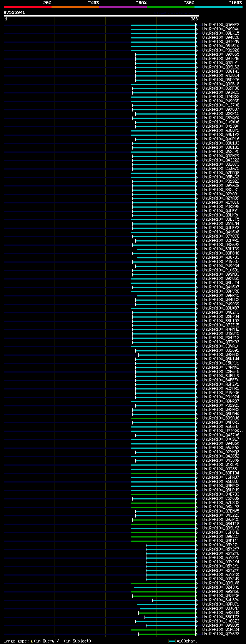The image size is (246, 644).
Task: Click label UniRef100_B9MT39
Action: tap(221, 249)
